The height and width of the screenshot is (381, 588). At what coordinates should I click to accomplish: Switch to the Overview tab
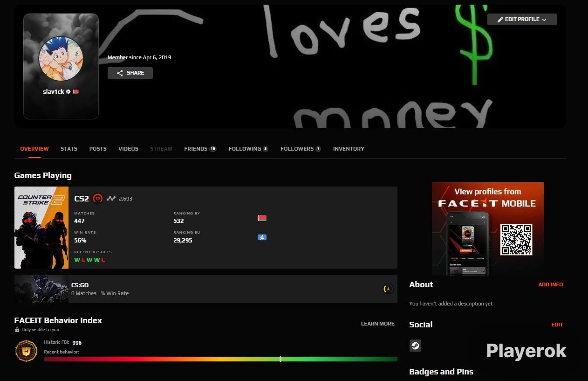click(34, 149)
